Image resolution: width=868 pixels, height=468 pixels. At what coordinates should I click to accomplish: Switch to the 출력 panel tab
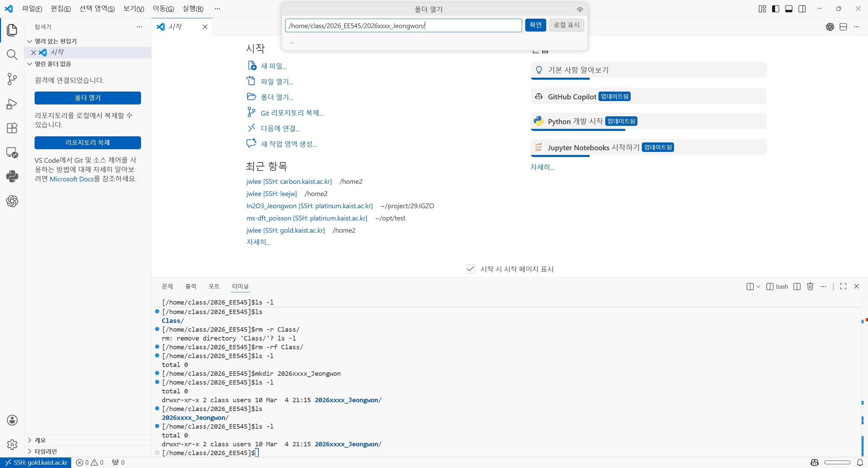pyautogui.click(x=191, y=286)
